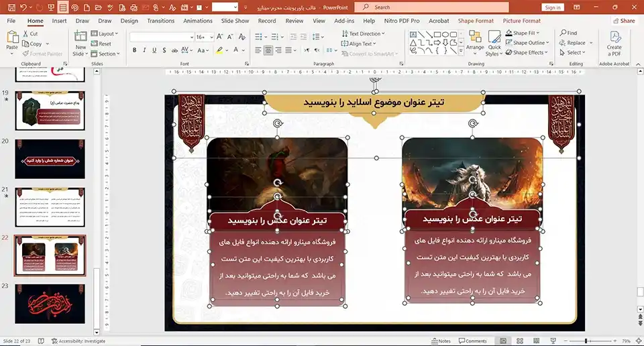Click the text highlight color pen
The image size is (644, 346).
click(x=220, y=50)
